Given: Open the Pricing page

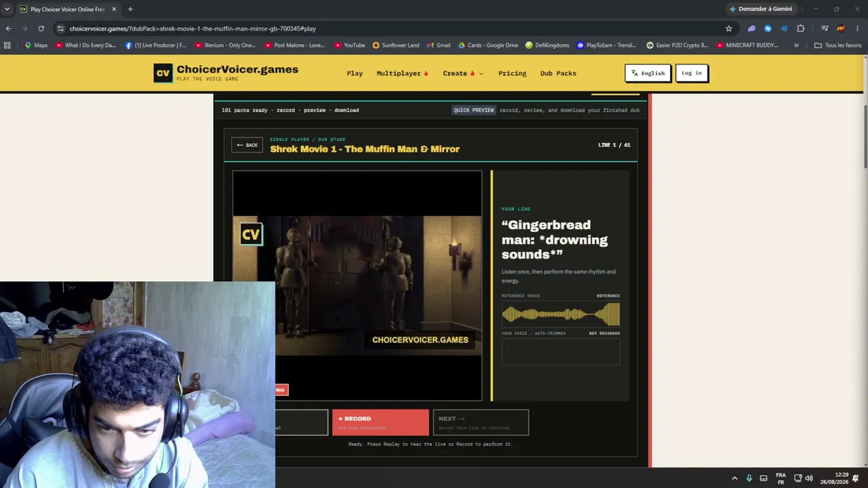Looking at the screenshot, I should tap(512, 73).
